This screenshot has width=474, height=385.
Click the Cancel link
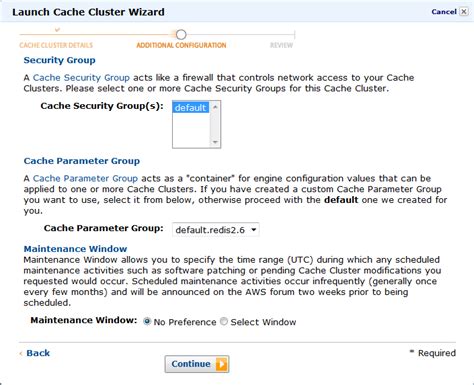click(444, 12)
